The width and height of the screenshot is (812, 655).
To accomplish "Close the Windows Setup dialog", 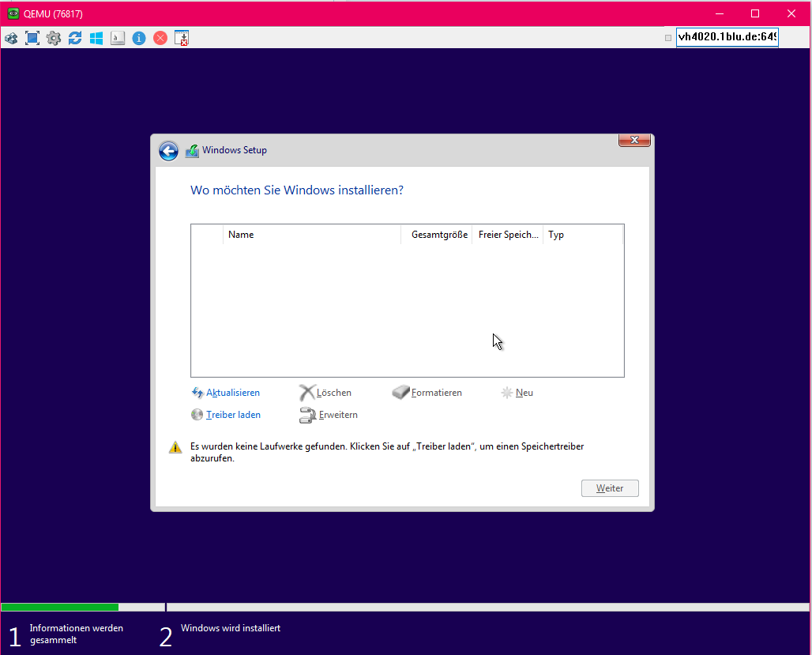I will tap(634, 140).
